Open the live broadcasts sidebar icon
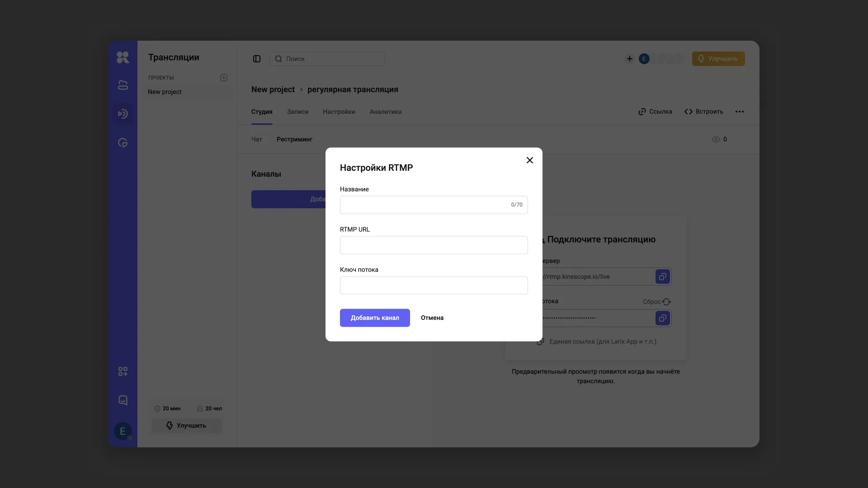Screen dimensions: 868x488 [123, 114]
